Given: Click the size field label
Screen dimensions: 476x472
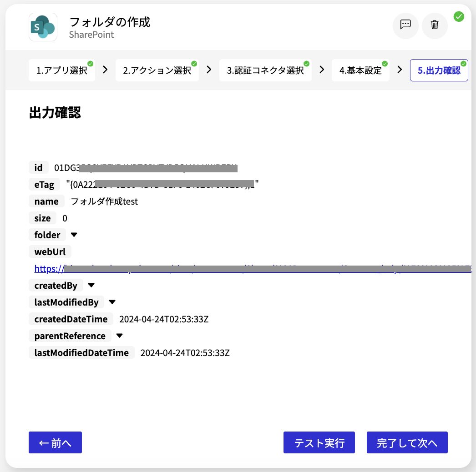Looking at the screenshot, I should tap(42, 218).
